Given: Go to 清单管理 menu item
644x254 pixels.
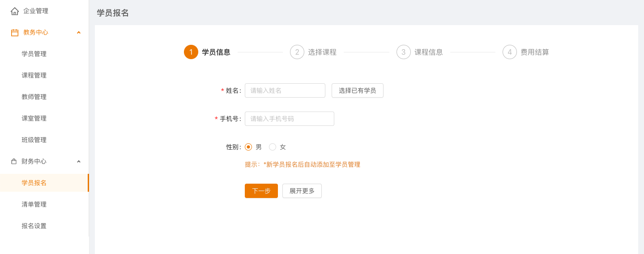Looking at the screenshot, I should pyautogui.click(x=34, y=204).
